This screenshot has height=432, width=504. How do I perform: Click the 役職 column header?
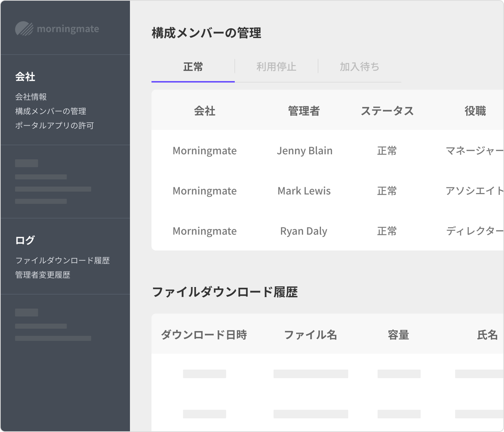pos(475,111)
